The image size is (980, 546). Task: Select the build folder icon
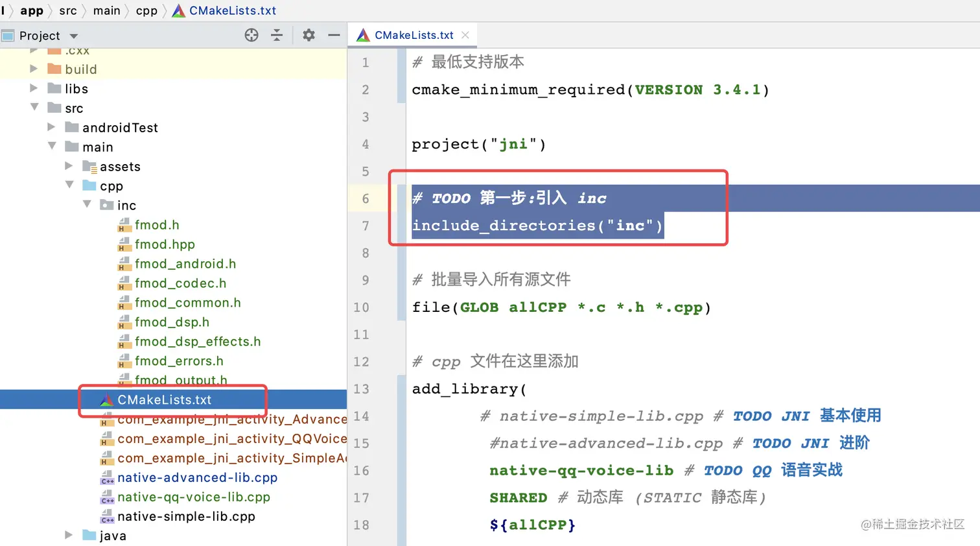pyautogui.click(x=54, y=69)
